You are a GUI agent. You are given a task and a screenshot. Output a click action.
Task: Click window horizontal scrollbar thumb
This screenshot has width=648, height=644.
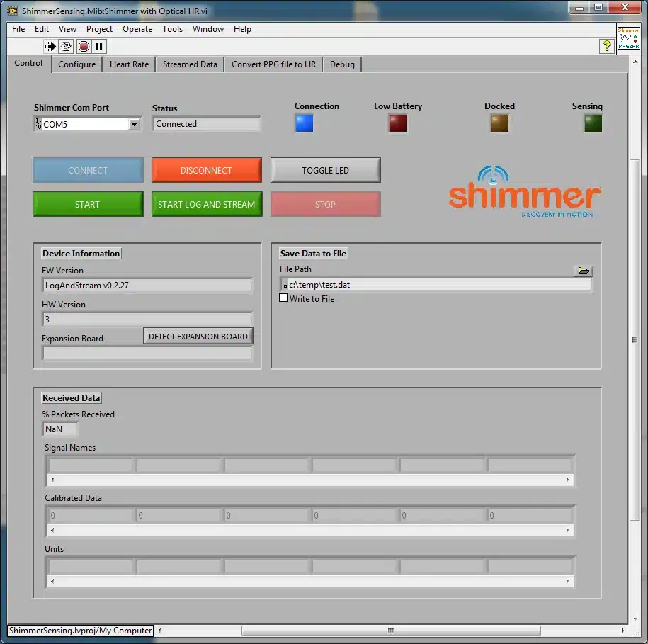coord(391,631)
